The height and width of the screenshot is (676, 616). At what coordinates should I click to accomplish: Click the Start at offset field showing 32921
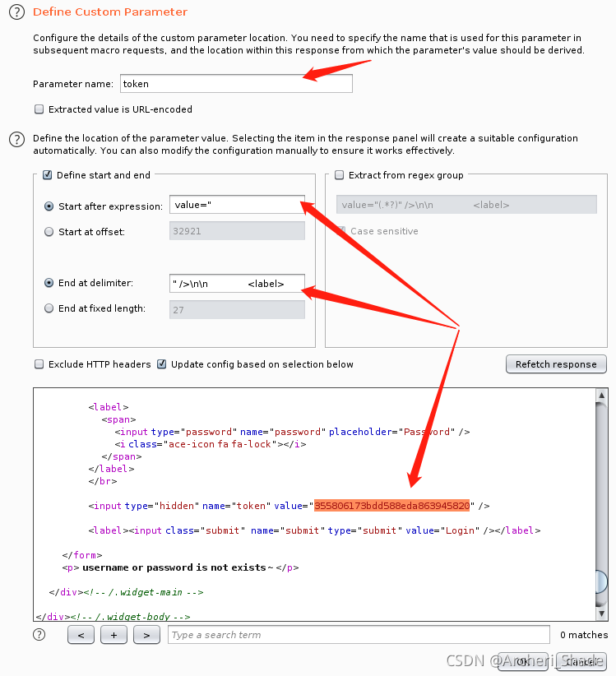(237, 231)
